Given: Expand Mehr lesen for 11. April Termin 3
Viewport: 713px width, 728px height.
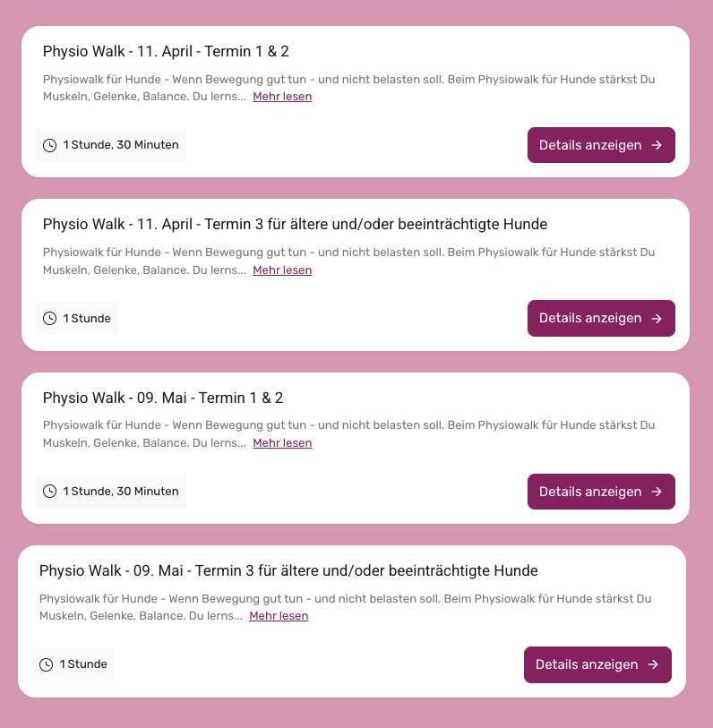Looking at the screenshot, I should coord(282,270).
